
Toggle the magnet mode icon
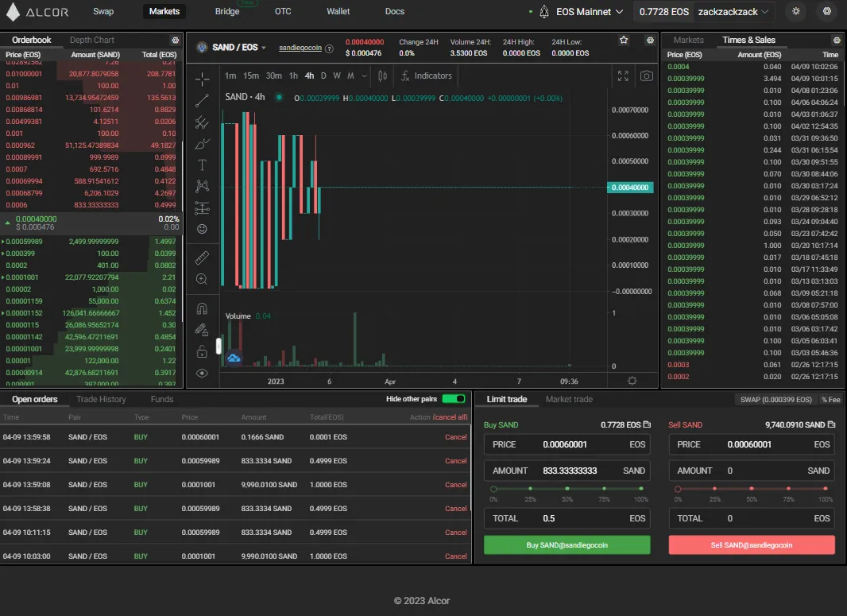point(202,308)
